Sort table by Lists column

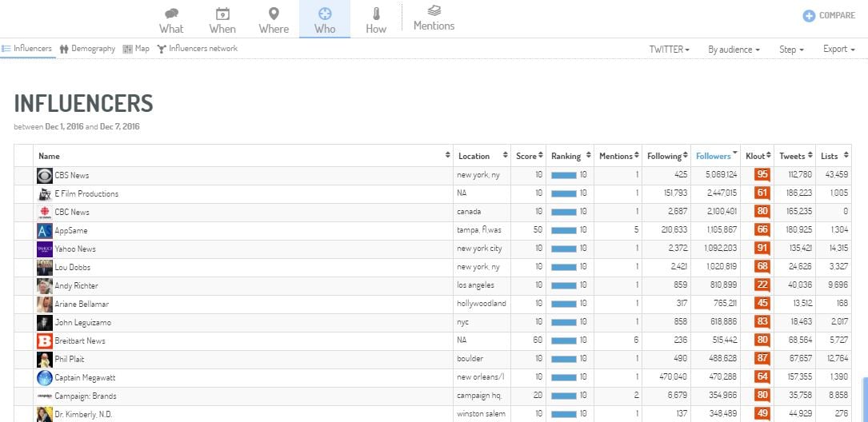pyautogui.click(x=834, y=156)
